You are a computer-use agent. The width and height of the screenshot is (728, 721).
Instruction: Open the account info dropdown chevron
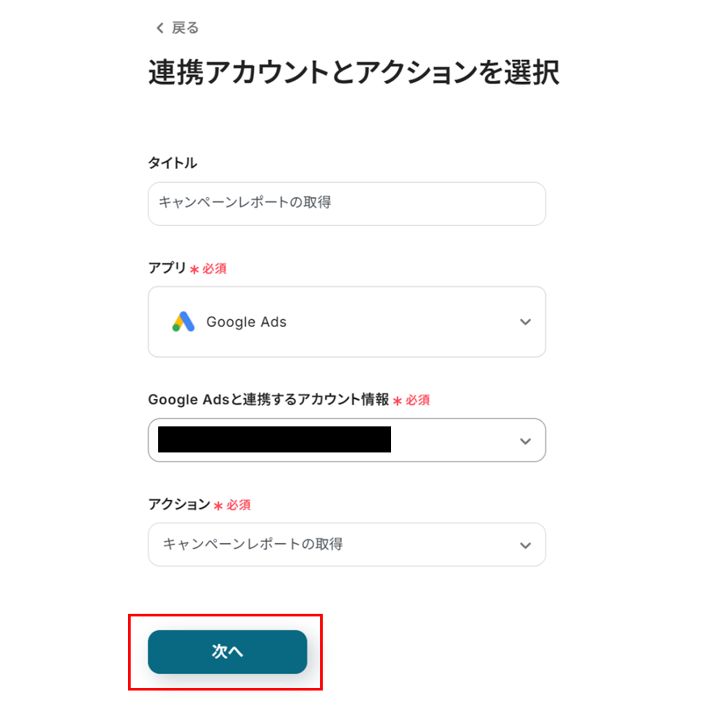click(x=525, y=441)
